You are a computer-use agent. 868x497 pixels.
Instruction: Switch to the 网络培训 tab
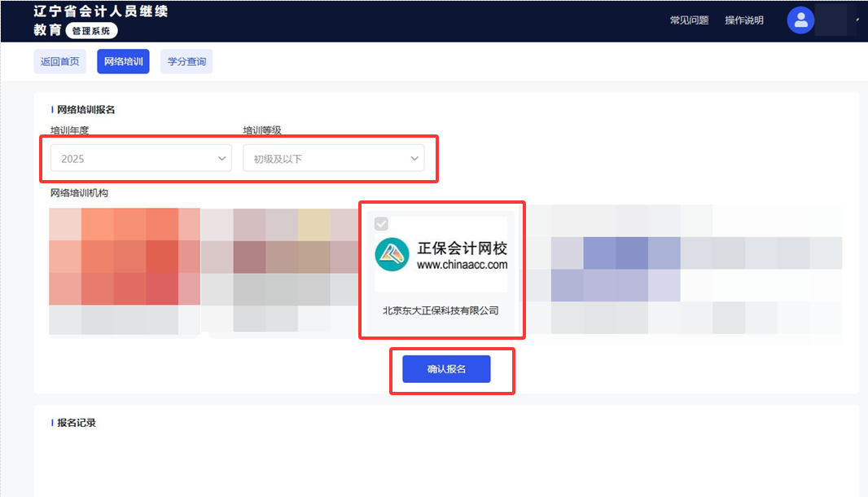click(123, 61)
